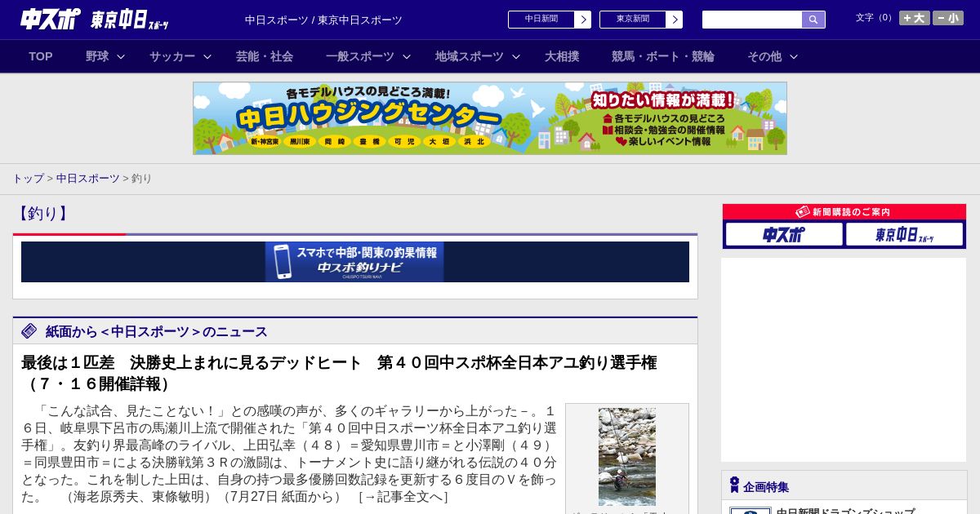Follow the 中日スポーツ breadcrumb link
The height and width of the screenshot is (514, 980).
(x=88, y=178)
